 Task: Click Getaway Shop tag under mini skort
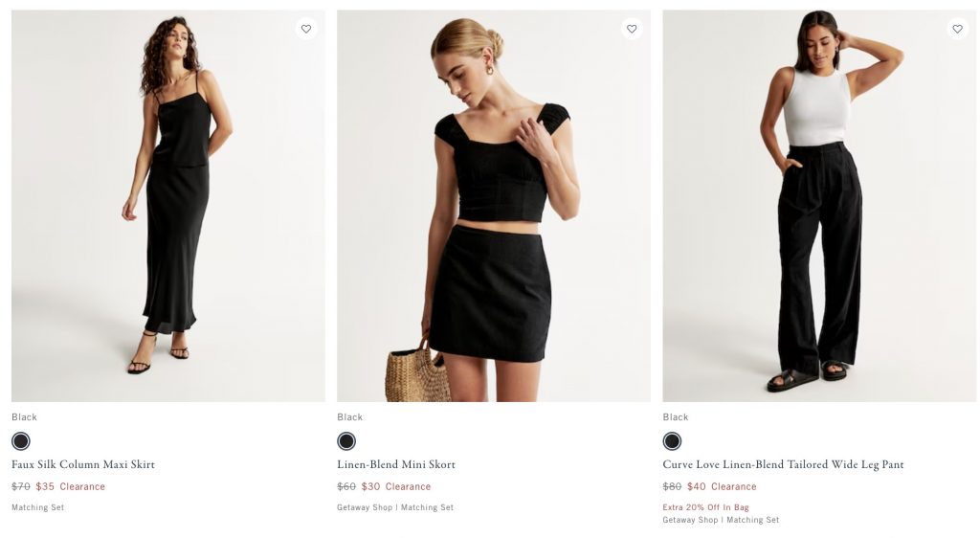click(x=365, y=507)
